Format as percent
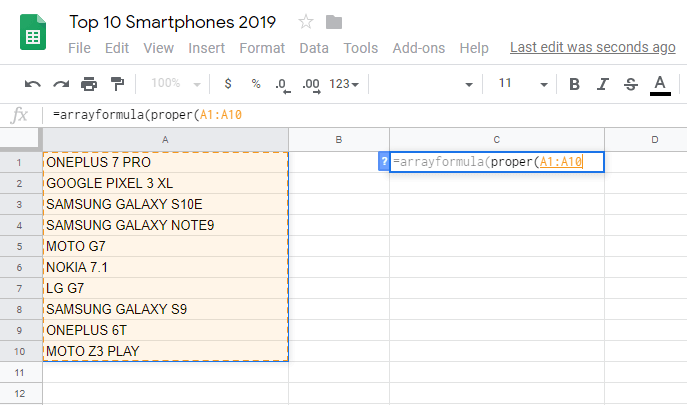Screen dimensions: 687x405 [256, 83]
